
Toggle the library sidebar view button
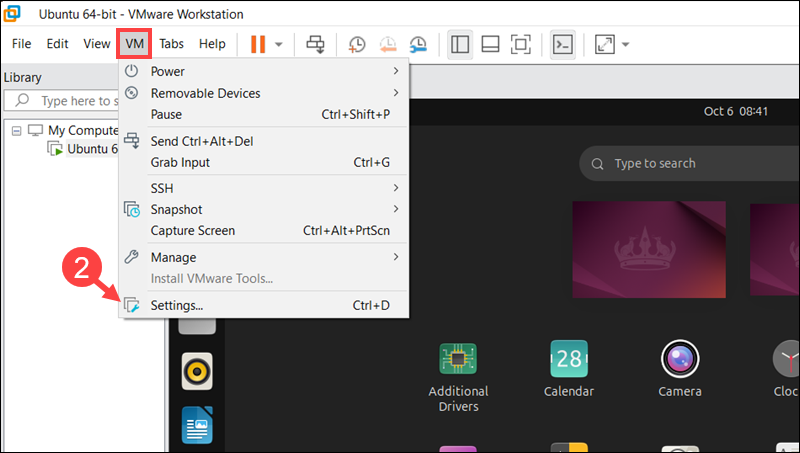[x=460, y=44]
